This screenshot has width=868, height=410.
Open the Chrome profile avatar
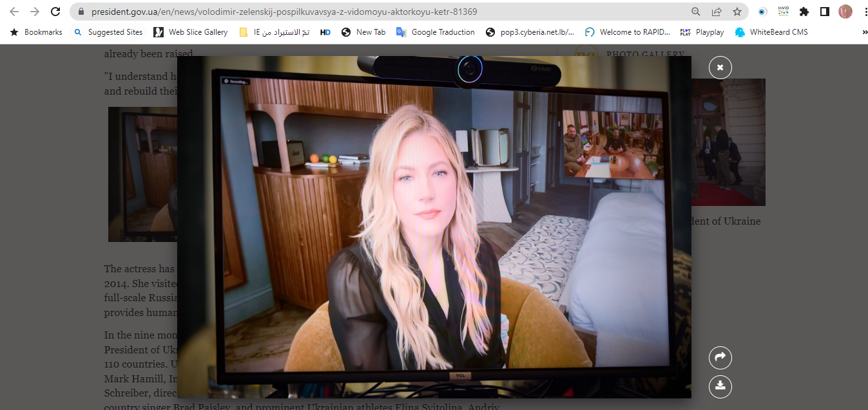coord(845,12)
